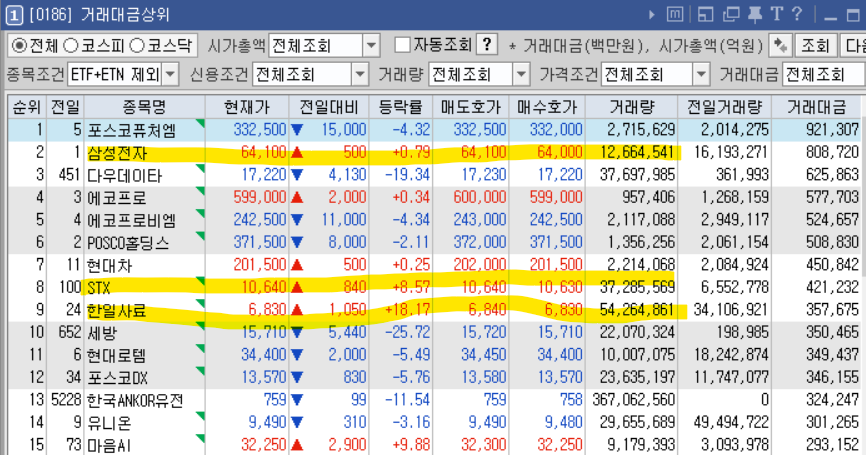
Task: Select the 코스피 radio button
Action: [x=71, y=46]
